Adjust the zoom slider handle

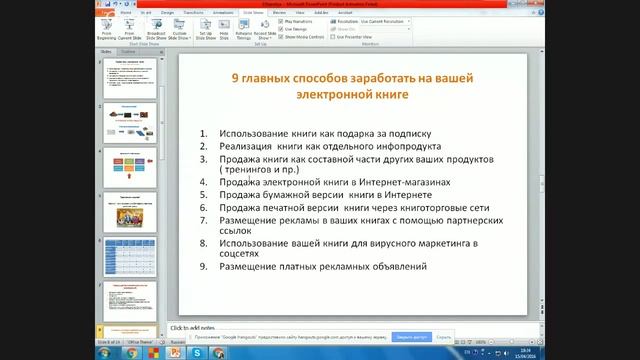511,342
